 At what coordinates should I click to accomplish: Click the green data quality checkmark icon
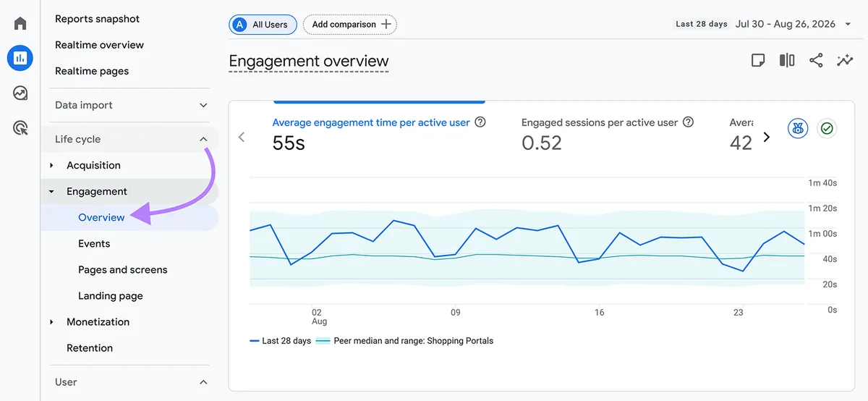coord(827,129)
